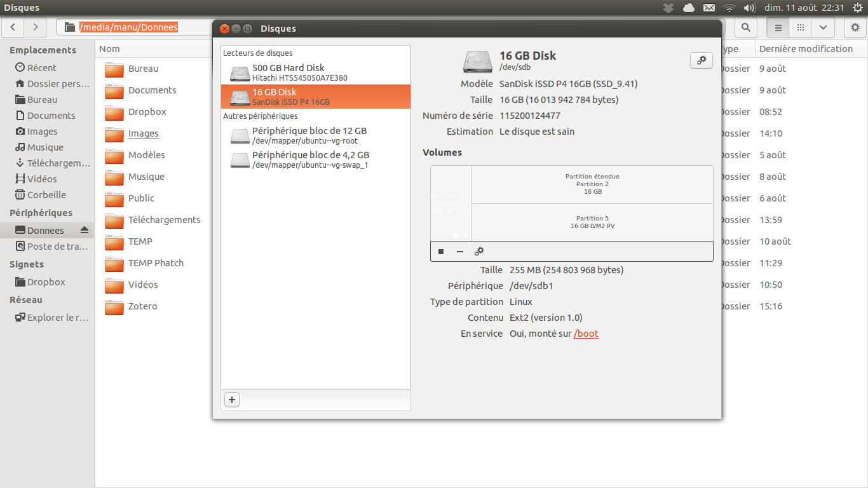868x488 pixels.
Task: Go back with the back arrow
Action: pyautogui.click(x=13, y=27)
